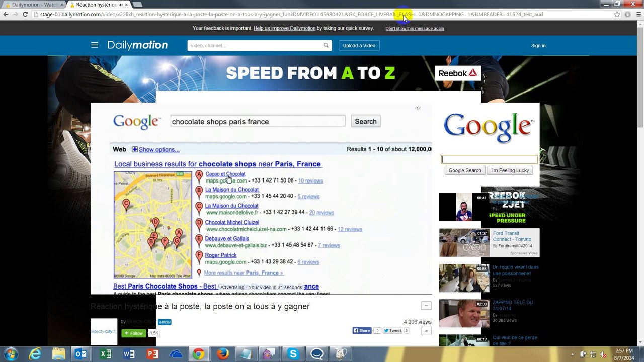Open Ford Transit Connect video thumbnail
The image size is (644, 362).
click(x=464, y=243)
